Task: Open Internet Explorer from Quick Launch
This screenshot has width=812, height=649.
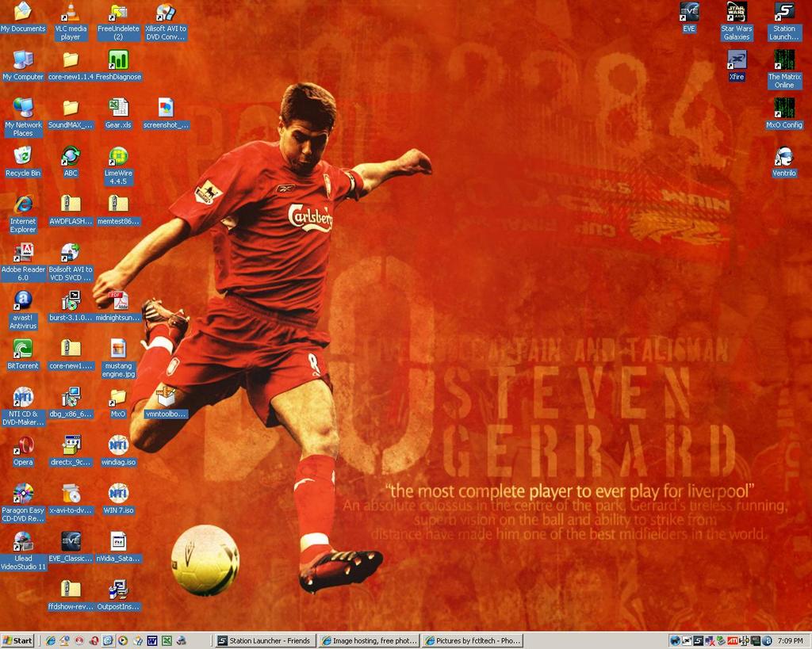Action: pyautogui.click(x=50, y=641)
